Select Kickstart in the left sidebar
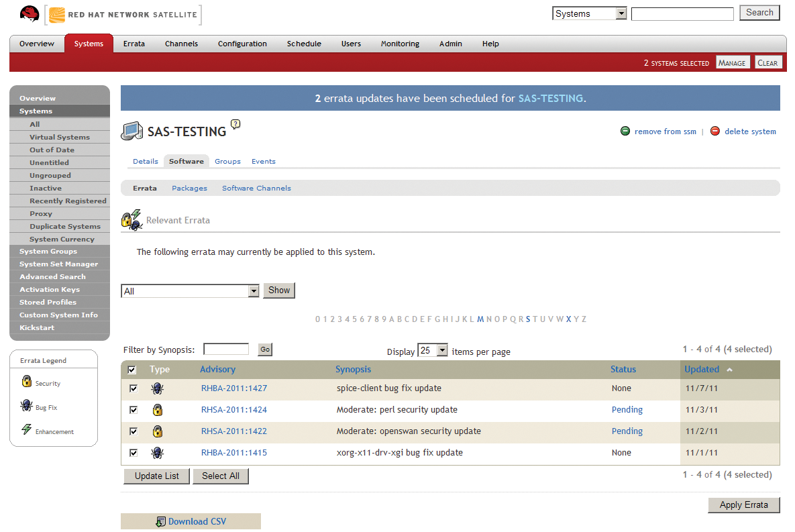 tap(37, 328)
